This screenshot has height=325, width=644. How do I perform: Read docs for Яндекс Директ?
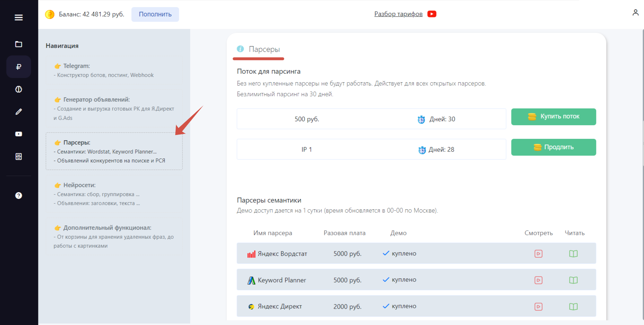(573, 306)
